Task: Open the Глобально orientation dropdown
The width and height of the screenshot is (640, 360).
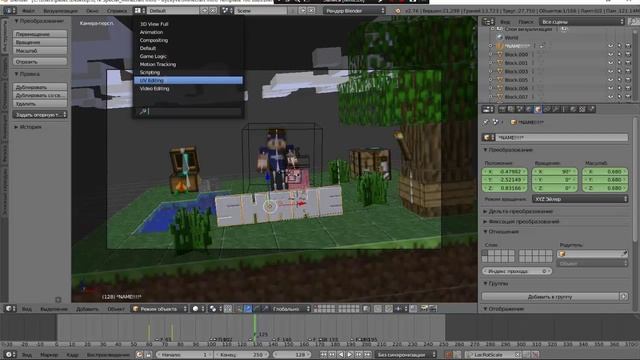Action: (291, 309)
